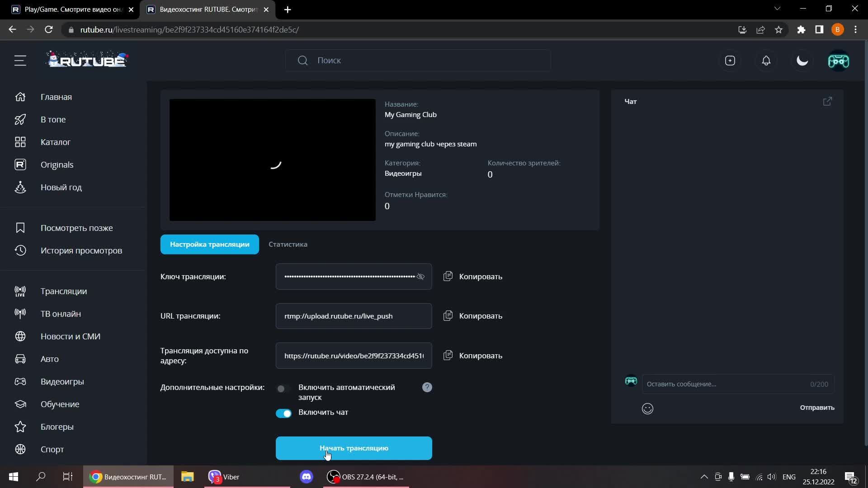Screen dimensions: 868x488
Task: Open the Chrome three-dot menu
Action: pyautogui.click(x=855, y=29)
